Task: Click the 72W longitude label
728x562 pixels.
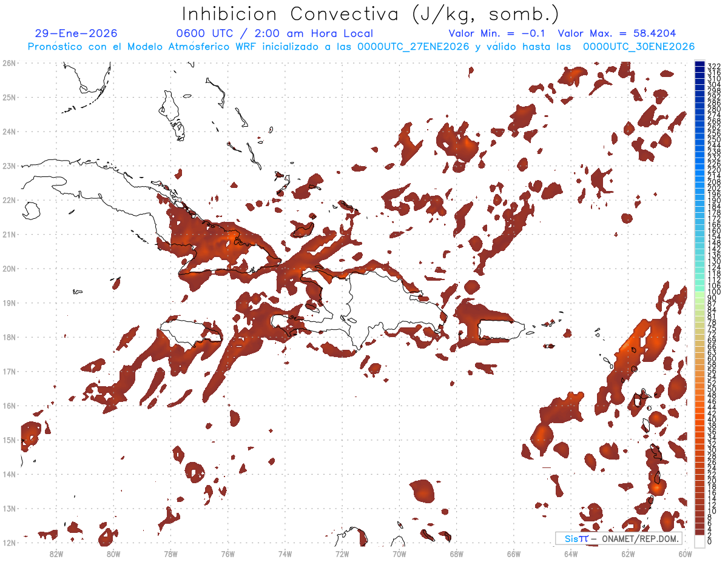Action: pos(342,554)
